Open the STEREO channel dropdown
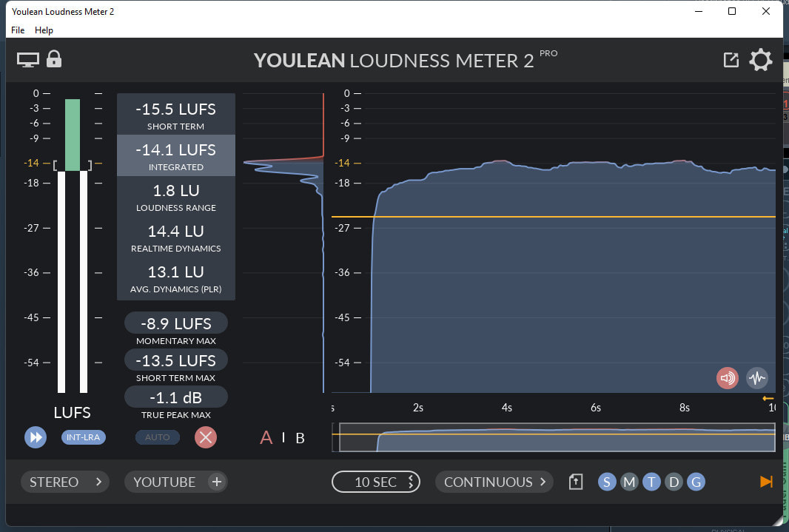Image resolution: width=789 pixels, height=532 pixels. point(65,482)
